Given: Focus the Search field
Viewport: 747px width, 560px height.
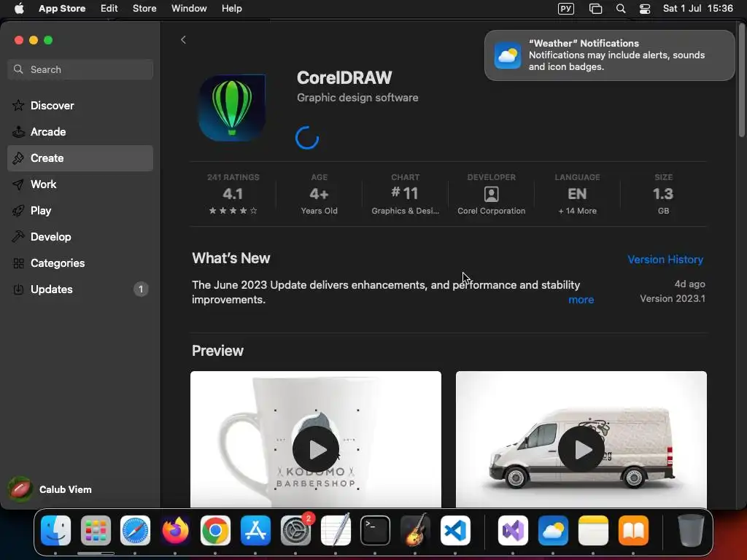Looking at the screenshot, I should [x=80, y=69].
